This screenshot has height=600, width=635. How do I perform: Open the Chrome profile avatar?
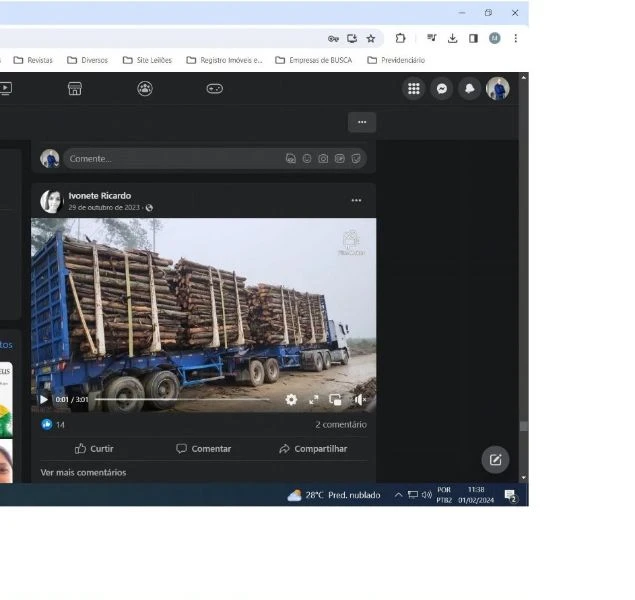point(494,38)
